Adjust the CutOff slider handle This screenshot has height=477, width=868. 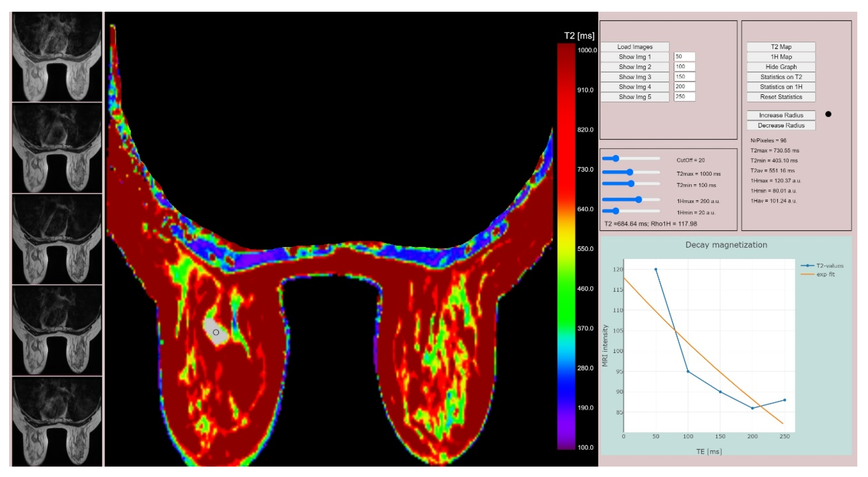coord(616,159)
